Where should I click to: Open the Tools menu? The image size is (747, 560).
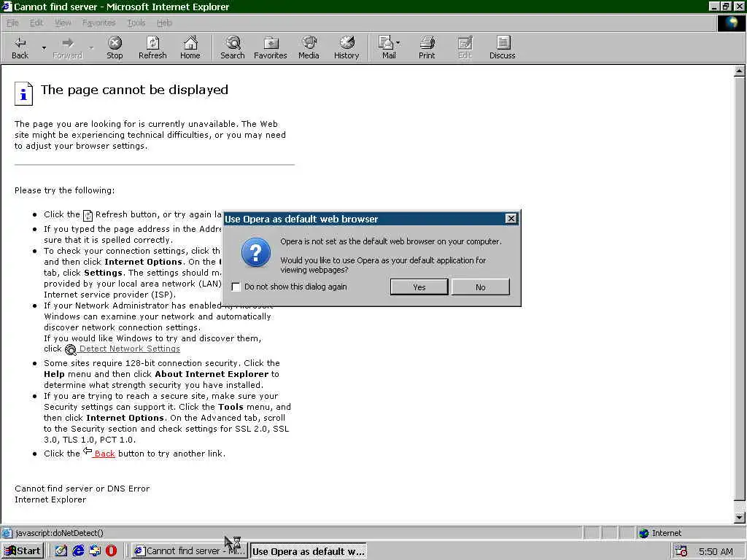click(136, 23)
